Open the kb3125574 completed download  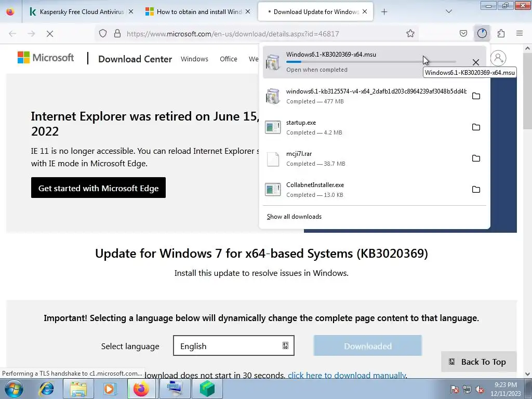click(x=365, y=96)
